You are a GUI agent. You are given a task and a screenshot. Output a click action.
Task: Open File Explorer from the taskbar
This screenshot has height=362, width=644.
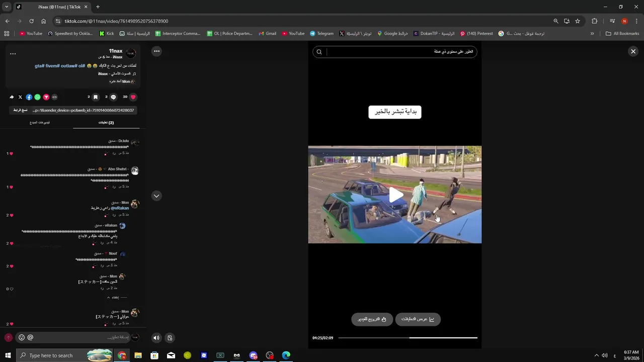(x=138, y=355)
